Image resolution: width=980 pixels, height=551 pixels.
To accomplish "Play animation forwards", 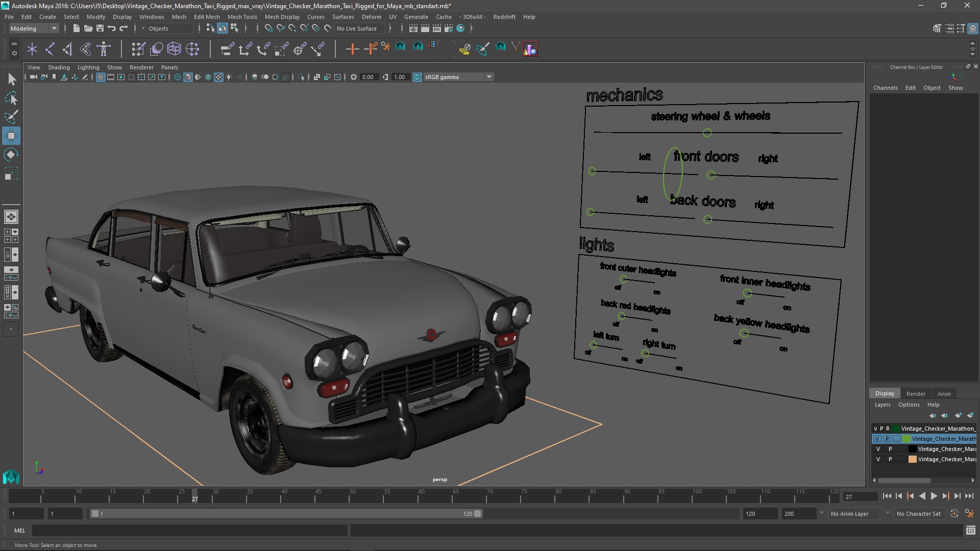I will (934, 496).
